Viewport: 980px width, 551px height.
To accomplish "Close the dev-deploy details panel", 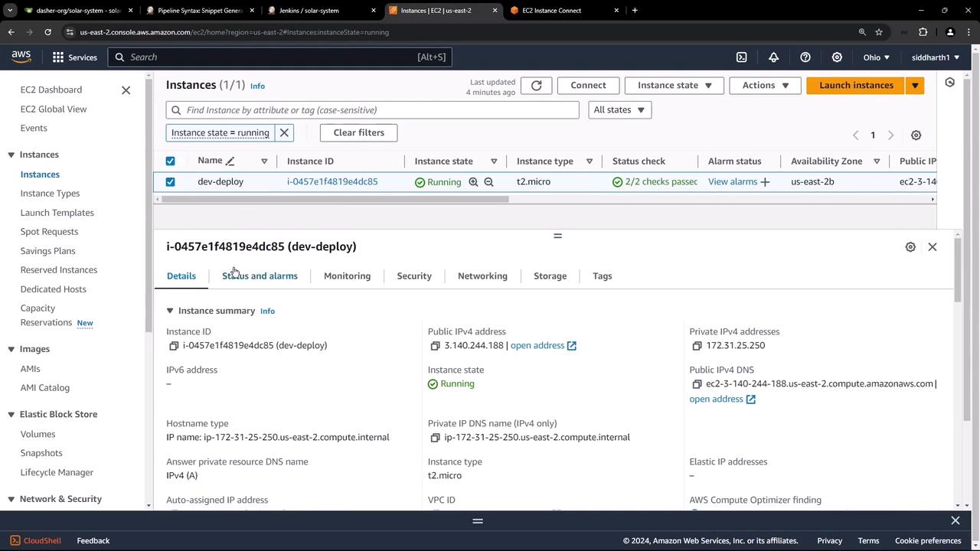I will click(932, 246).
